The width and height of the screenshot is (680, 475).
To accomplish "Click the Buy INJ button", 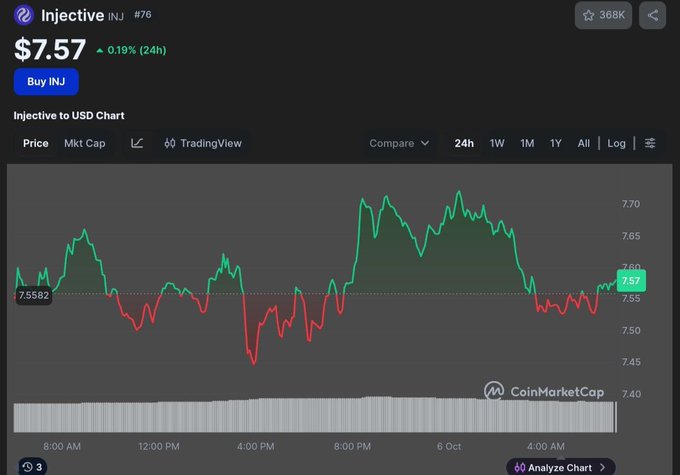I will [x=46, y=82].
